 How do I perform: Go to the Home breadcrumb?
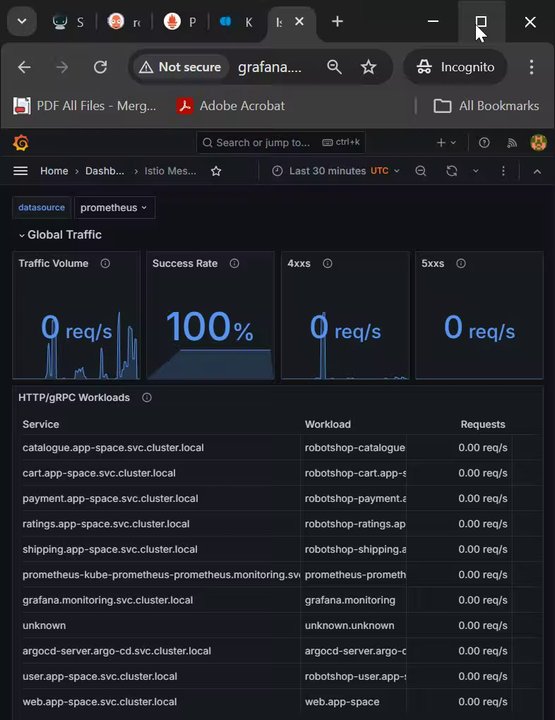point(54,171)
